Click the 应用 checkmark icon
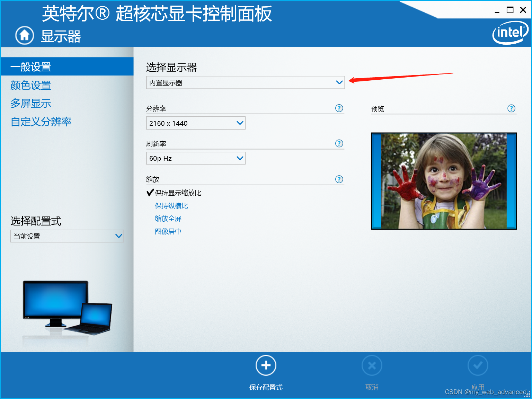The width and height of the screenshot is (532, 399). pyautogui.click(x=478, y=365)
